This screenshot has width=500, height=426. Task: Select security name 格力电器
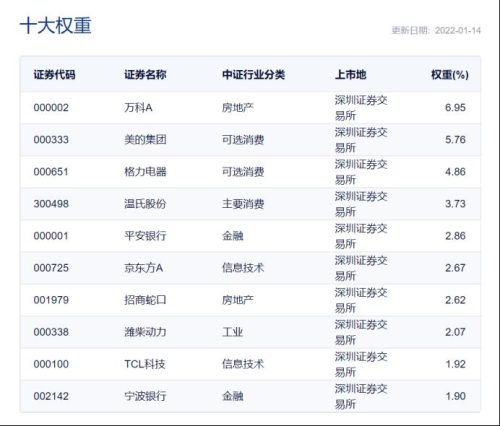(x=145, y=172)
